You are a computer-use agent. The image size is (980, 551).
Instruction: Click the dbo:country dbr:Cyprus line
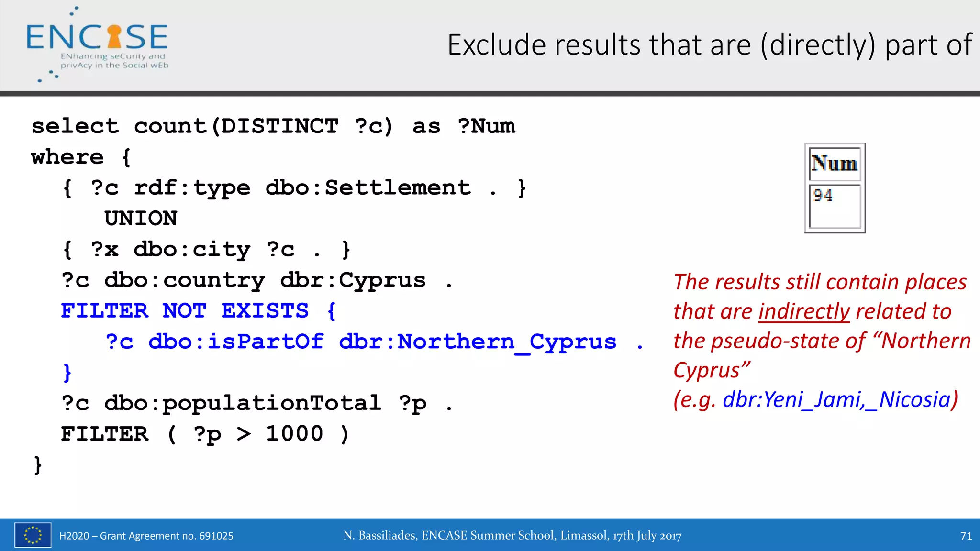click(256, 280)
